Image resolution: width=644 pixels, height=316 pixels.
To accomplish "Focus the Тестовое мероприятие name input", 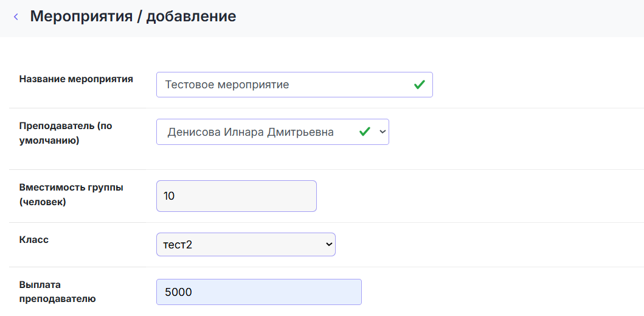I will pos(294,85).
